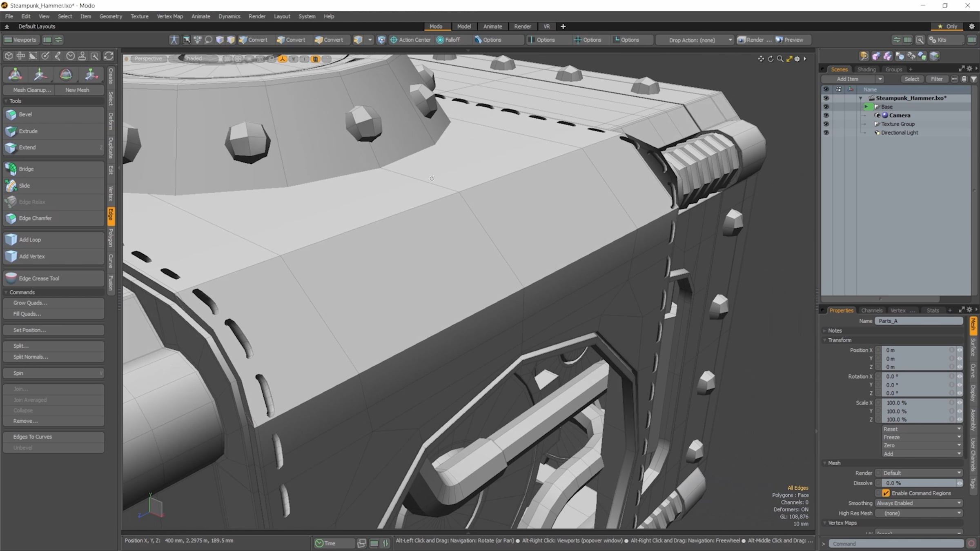
Task: Select the Bevel tool
Action: tap(53, 115)
